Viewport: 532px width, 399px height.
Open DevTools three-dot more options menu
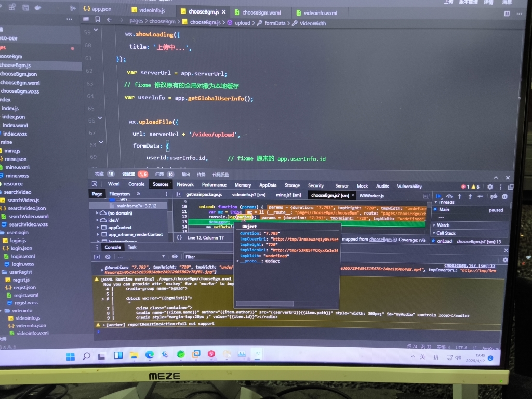500,187
